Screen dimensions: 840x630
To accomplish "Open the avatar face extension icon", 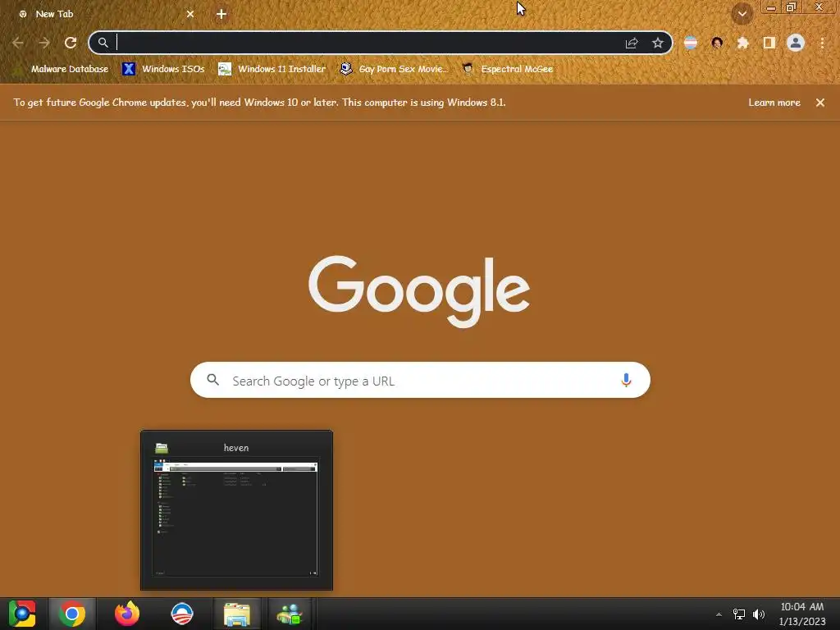I will pos(717,43).
